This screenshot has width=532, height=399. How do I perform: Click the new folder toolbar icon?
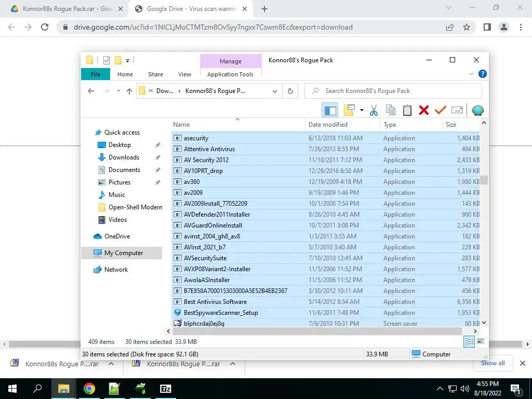(349, 110)
